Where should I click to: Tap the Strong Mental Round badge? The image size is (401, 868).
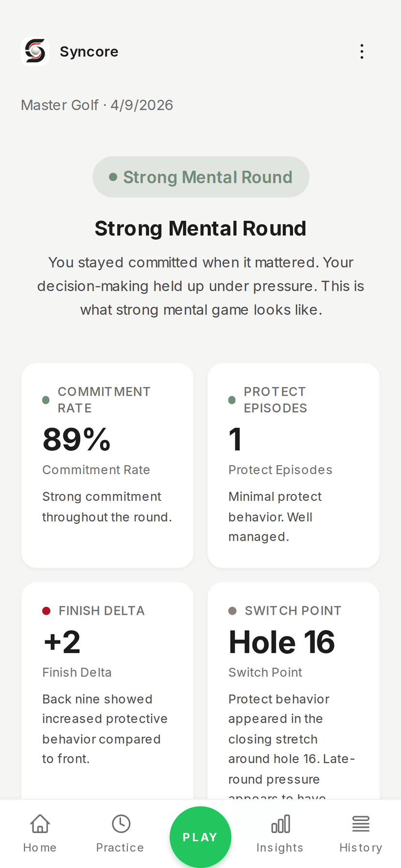[x=200, y=177]
